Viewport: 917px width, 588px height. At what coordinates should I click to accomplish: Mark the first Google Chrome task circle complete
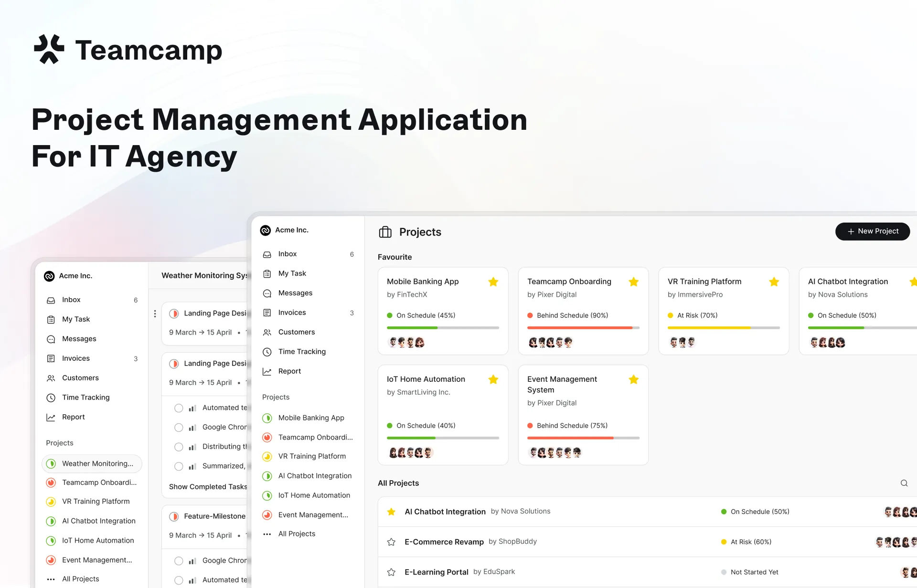(x=179, y=428)
